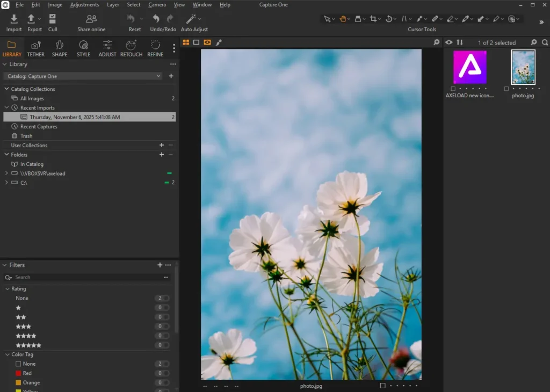
Task: Select the Crop tool
Action: tap(373, 19)
